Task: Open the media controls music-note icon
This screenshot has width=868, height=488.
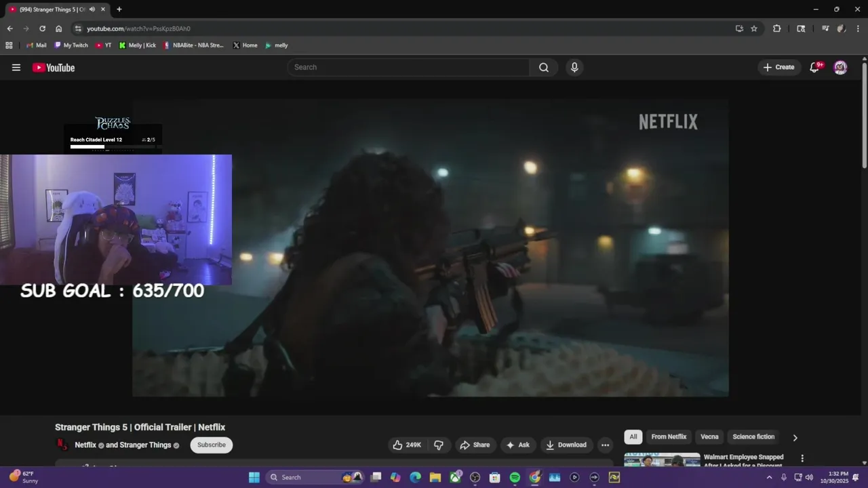Action: 825,28
